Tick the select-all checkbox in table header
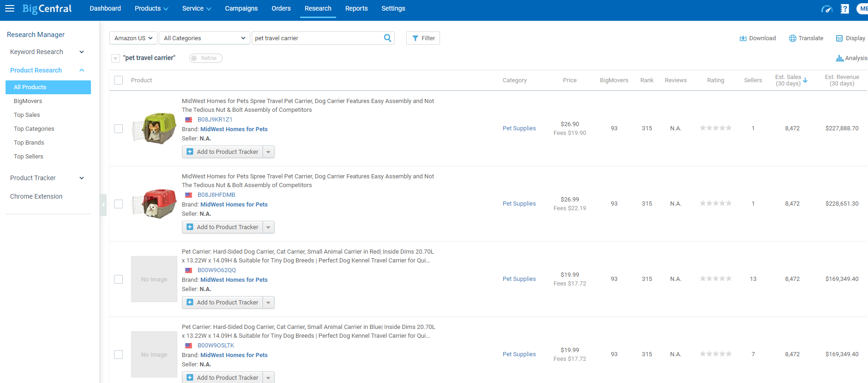 click(x=119, y=80)
